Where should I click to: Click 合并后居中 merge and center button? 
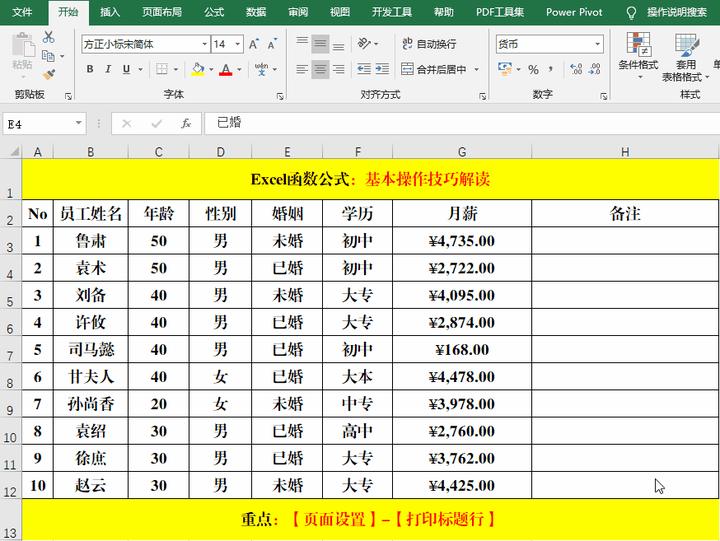coord(433,69)
